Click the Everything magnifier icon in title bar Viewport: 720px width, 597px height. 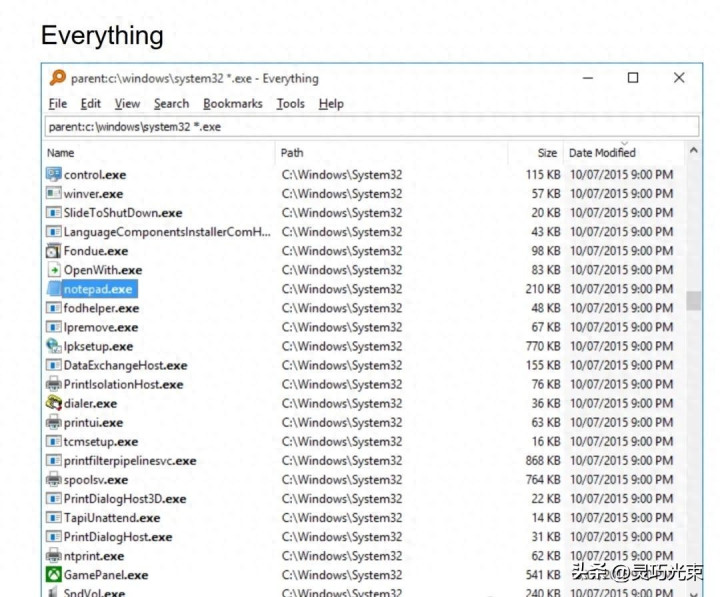click(58, 78)
